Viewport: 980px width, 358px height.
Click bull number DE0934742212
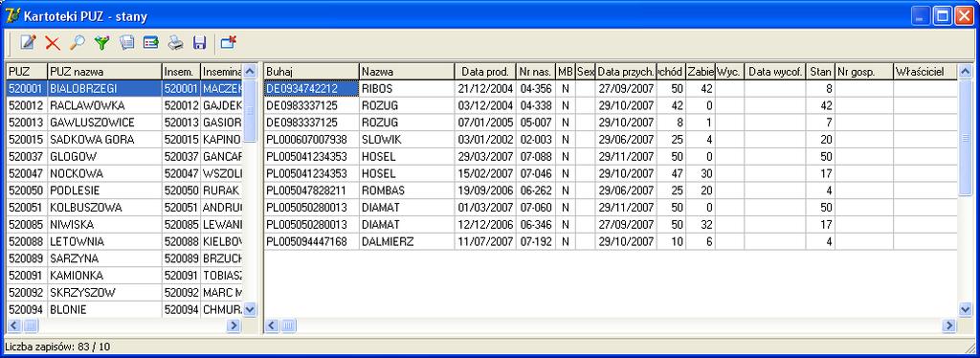click(x=311, y=89)
